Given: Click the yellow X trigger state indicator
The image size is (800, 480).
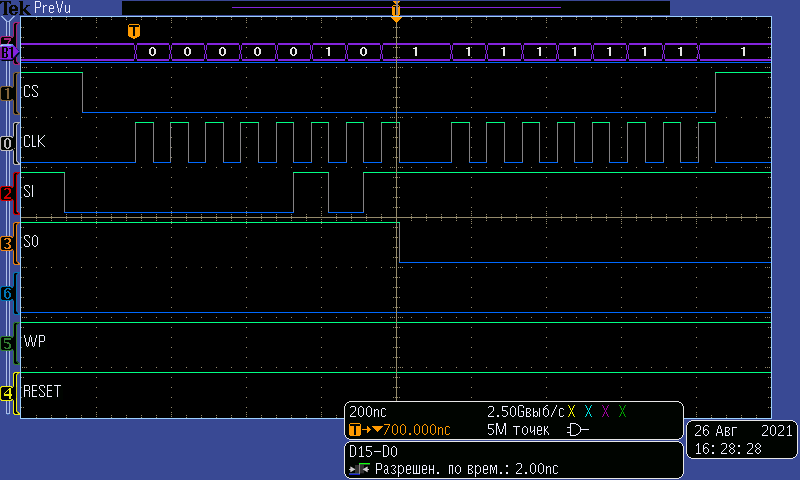Looking at the screenshot, I should pos(571,412).
